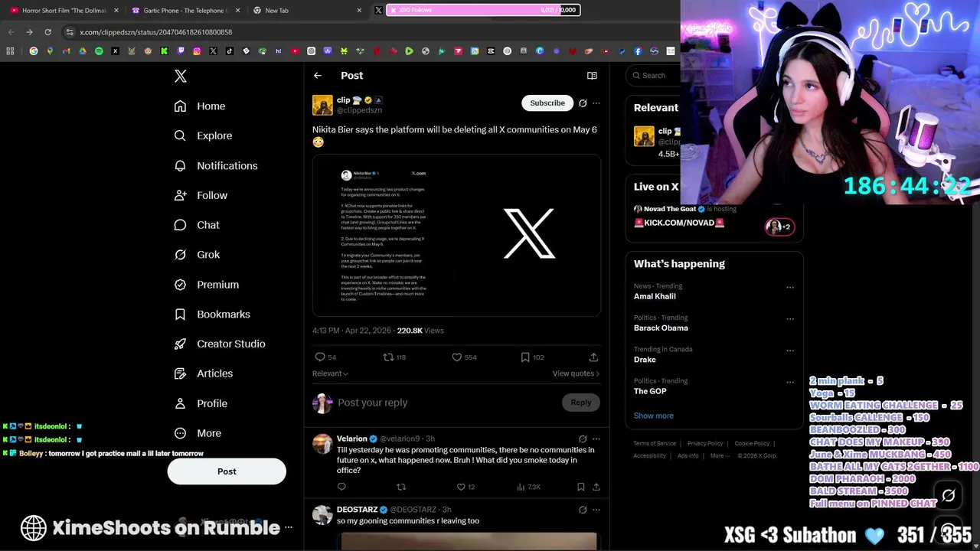980x551 pixels.
Task: Open options for Barack Obama trend
Action: [x=790, y=319]
